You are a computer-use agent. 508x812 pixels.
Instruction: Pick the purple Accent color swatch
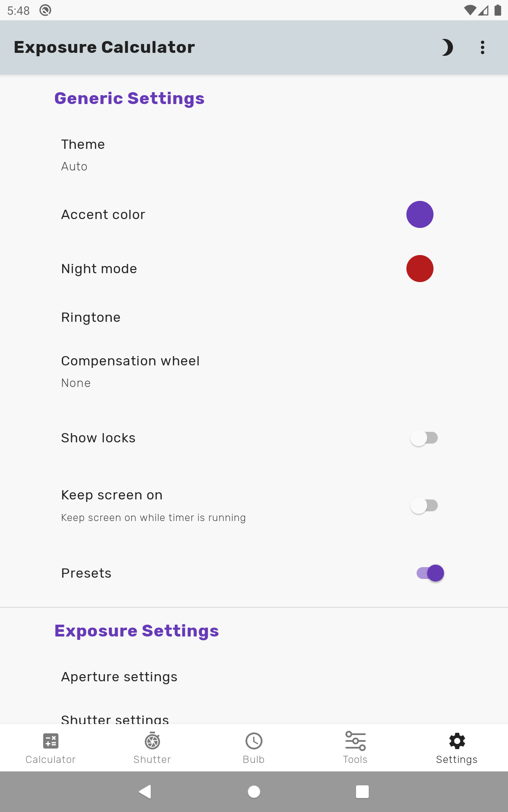[x=420, y=214]
